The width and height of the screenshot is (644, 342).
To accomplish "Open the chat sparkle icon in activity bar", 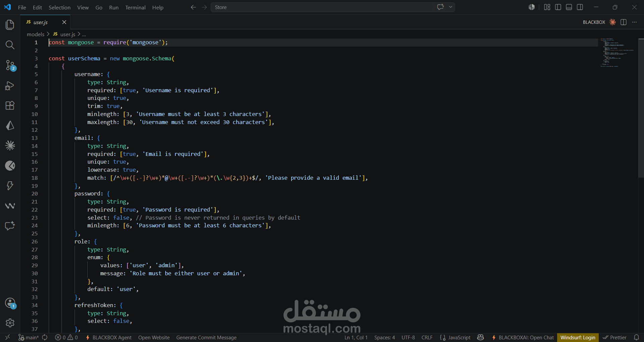I will [x=10, y=226].
